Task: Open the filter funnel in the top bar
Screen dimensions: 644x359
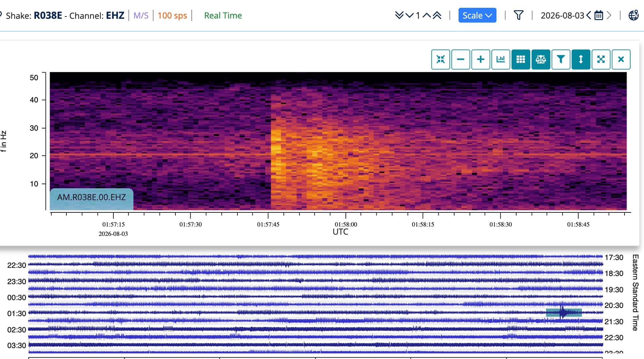Action: coord(519,15)
